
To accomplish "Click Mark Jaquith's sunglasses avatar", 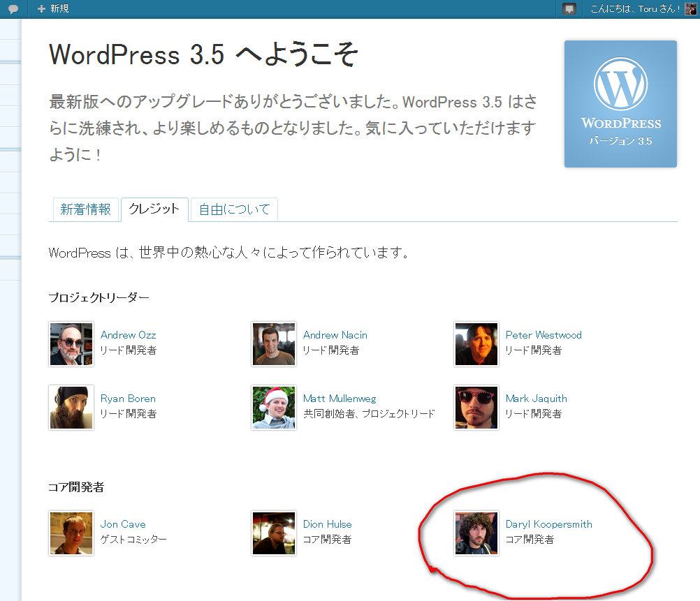I will pyautogui.click(x=476, y=408).
